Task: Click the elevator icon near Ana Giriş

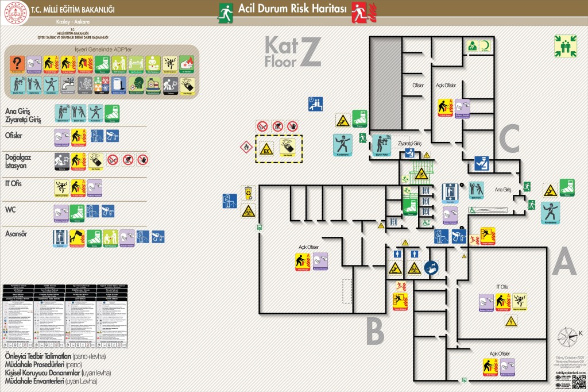Action: (x=451, y=191)
